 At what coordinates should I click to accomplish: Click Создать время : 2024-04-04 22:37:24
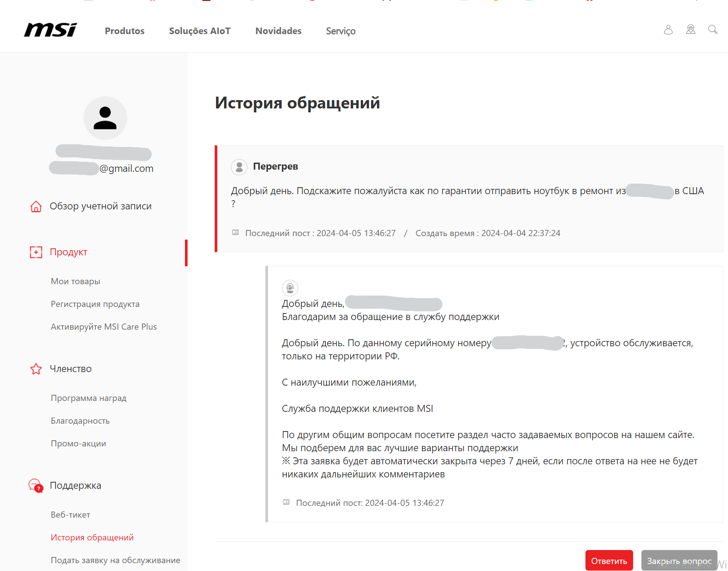pos(488,233)
